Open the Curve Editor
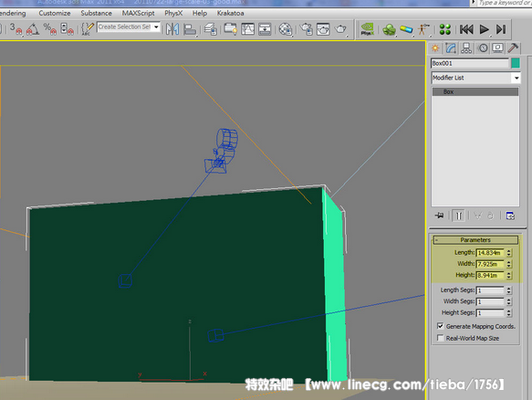The width and height of the screenshot is (532, 400). point(247,29)
